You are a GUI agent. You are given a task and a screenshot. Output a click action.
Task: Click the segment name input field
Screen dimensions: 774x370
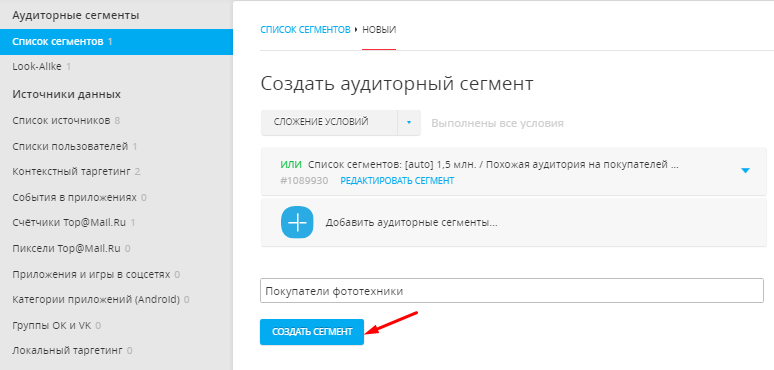pos(512,291)
